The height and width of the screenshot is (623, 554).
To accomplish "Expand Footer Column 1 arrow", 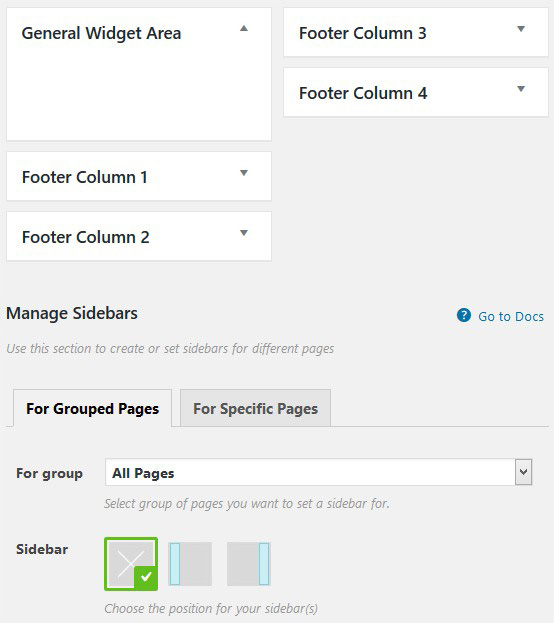I will pos(244,172).
